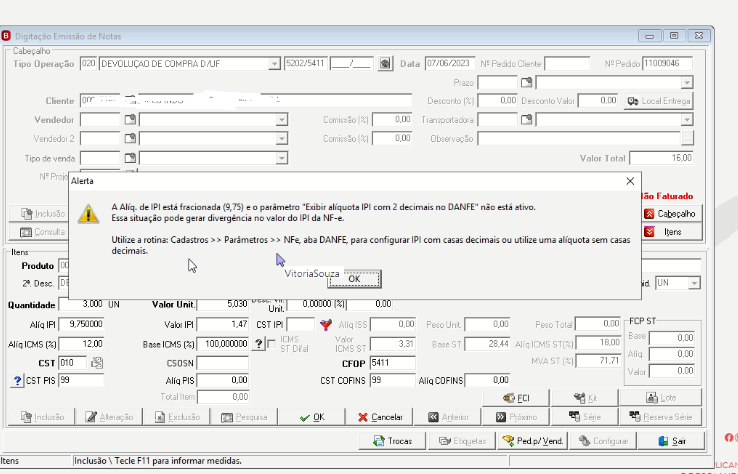Click the question mark next to Base ICMS

click(x=258, y=344)
